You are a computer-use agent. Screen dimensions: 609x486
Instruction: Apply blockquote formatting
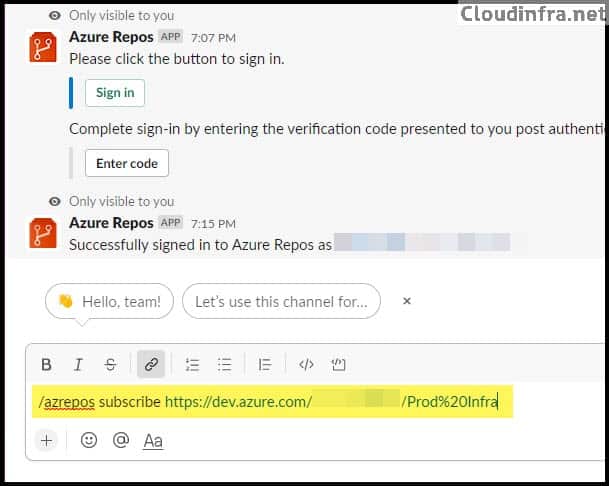coord(265,364)
